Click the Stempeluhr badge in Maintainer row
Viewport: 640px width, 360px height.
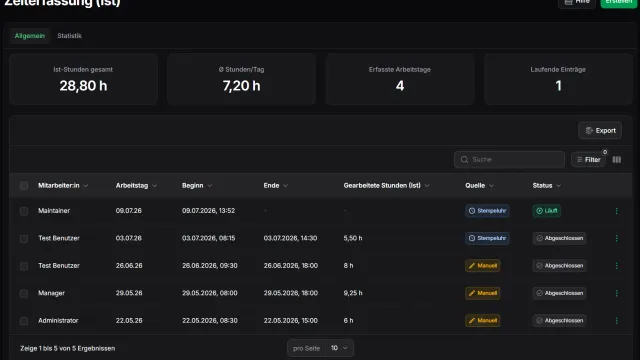pyautogui.click(x=487, y=211)
